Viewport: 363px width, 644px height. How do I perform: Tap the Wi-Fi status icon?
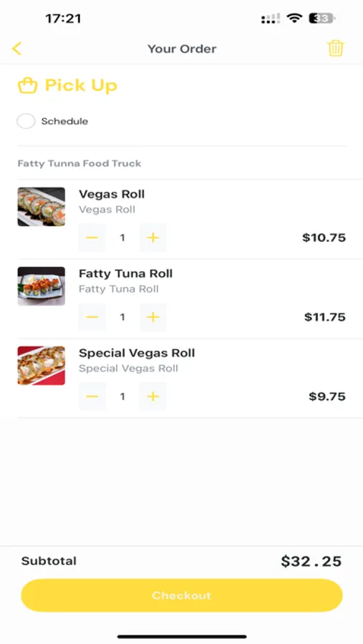click(294, 18)
